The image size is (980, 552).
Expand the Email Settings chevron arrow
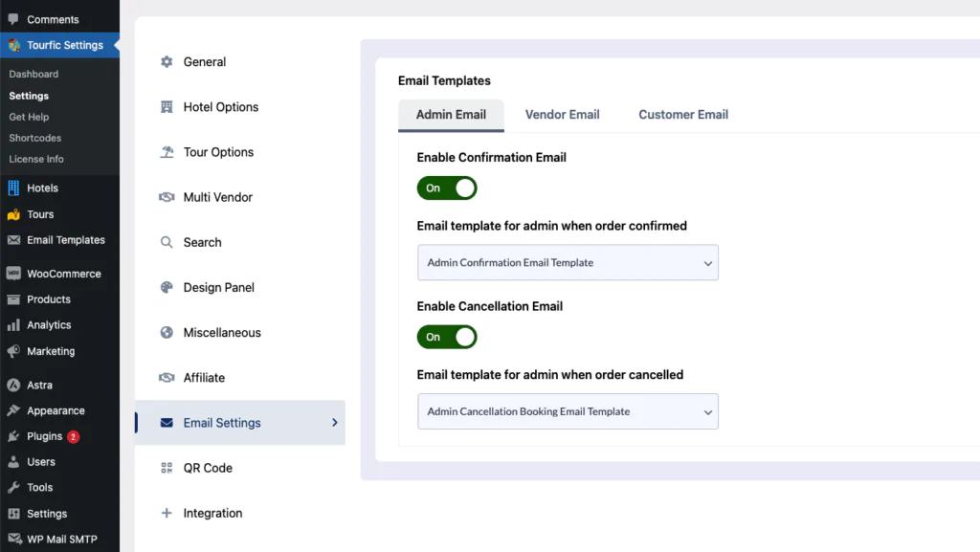[334, 423]
